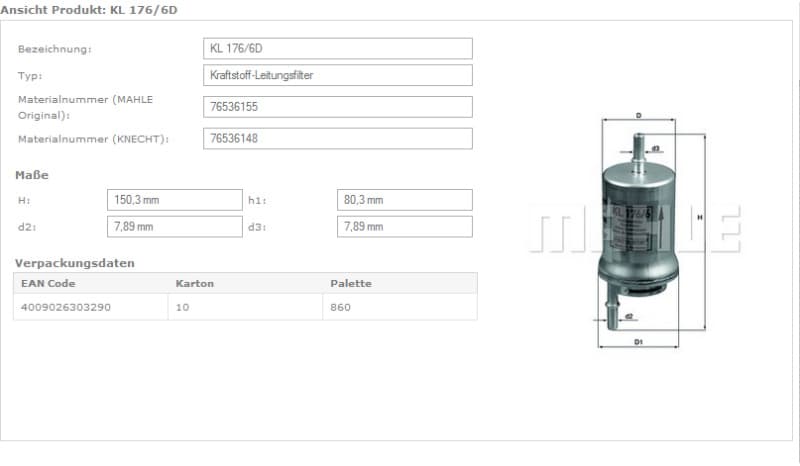Click the EAN Code column header
This screenshot has width=800, height=466.
(48, 283)
